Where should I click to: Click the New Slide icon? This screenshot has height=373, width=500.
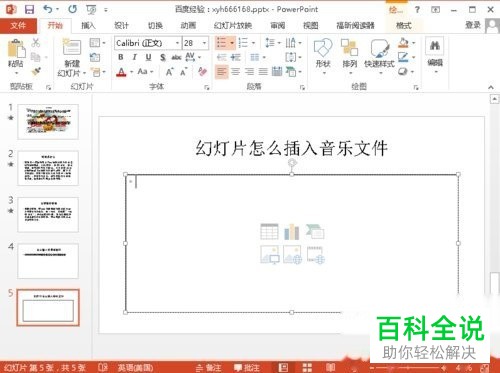click(72, 47)
